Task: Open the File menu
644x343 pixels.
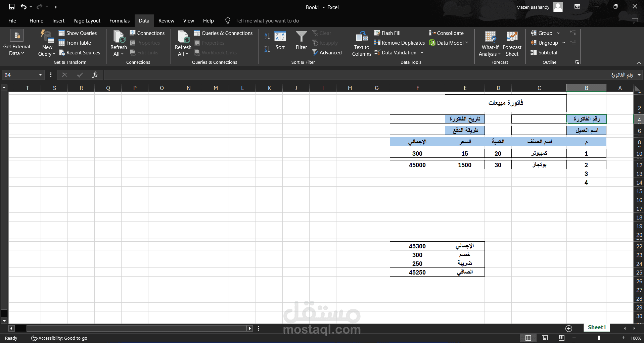Action: click(12, 21)
